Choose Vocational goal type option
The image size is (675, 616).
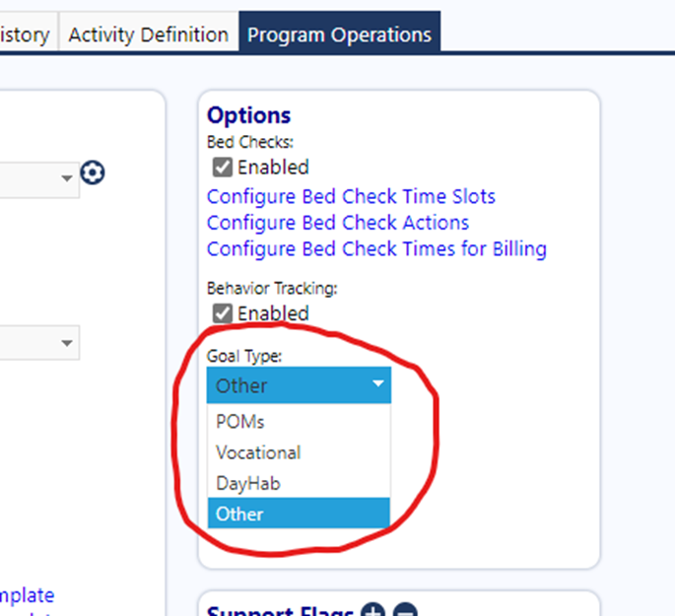pyautogui.click(x=299, y=452)
